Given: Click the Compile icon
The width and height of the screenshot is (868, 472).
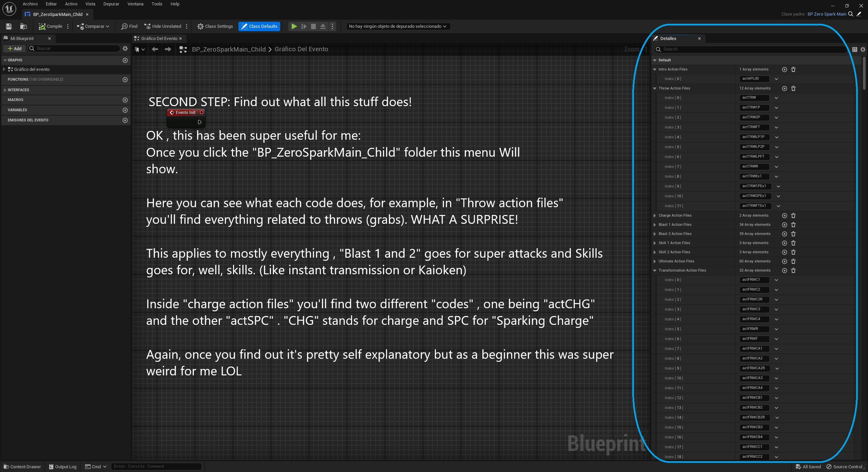Looking at the screenshot, I should pos(42,26).
